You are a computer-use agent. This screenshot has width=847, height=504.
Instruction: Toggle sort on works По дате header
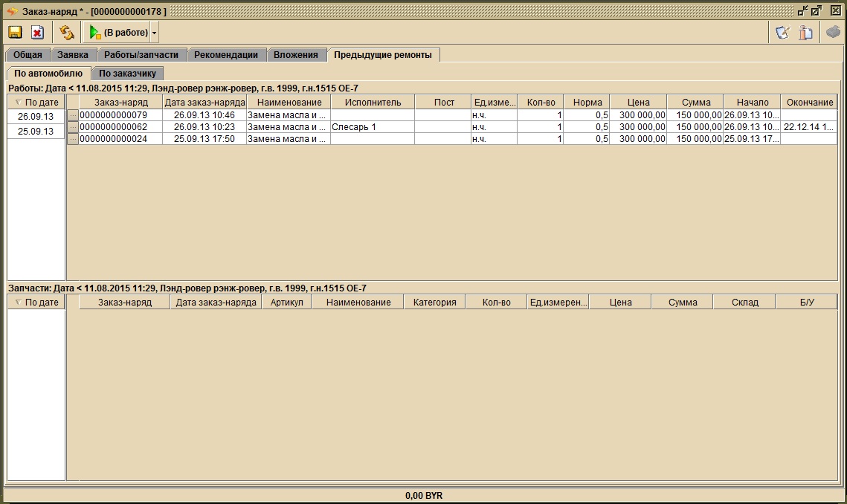[x=36, y=102]
